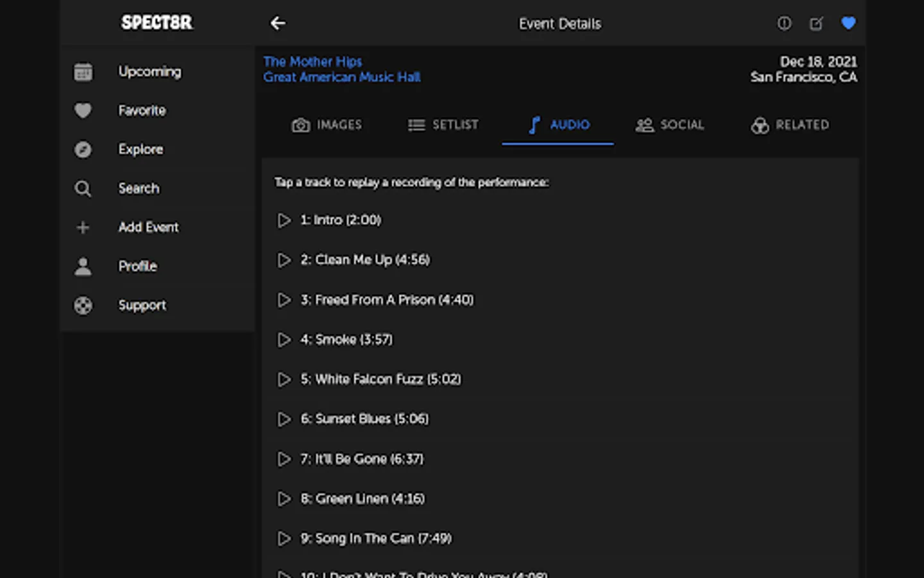924x578 pixels.
Task: Go to Favorite in sidebar
Action: coord(142,110)
